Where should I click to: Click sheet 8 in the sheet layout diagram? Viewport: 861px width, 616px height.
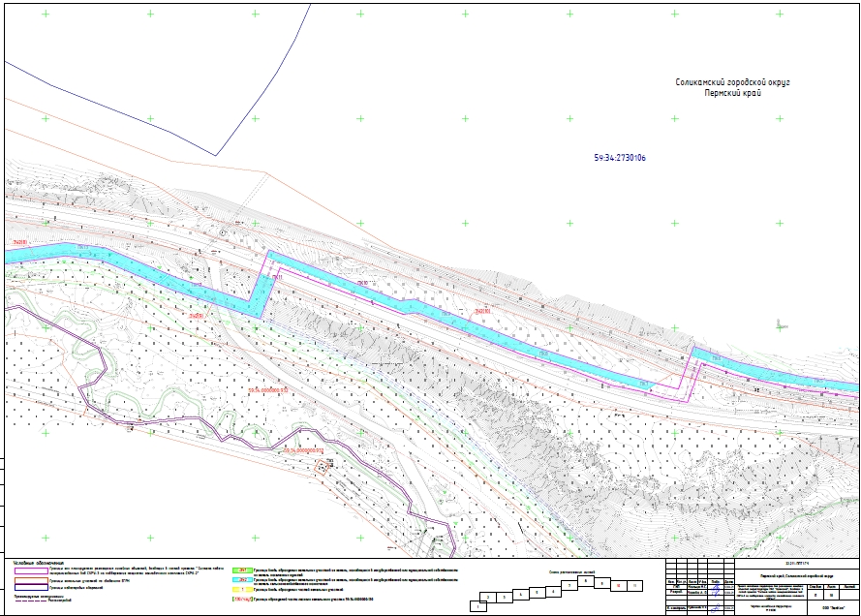pyautogui.click(x=586, y=581)
